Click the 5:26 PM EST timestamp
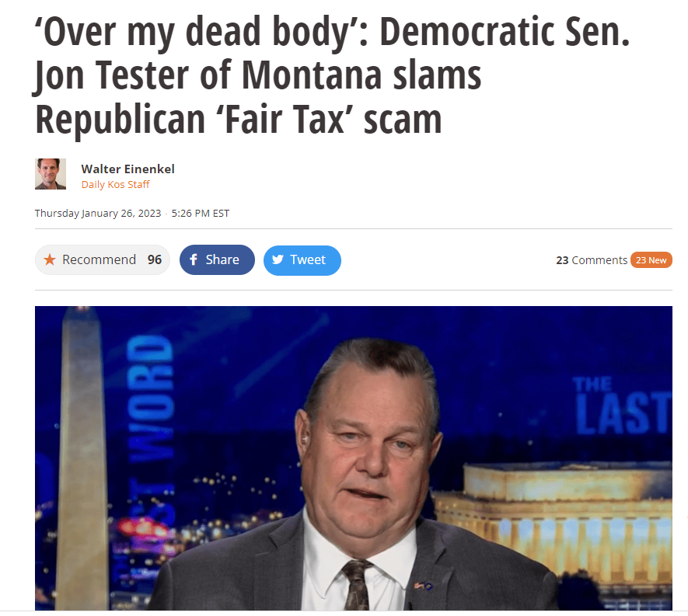The image size is (688, 616). (201, 213)
